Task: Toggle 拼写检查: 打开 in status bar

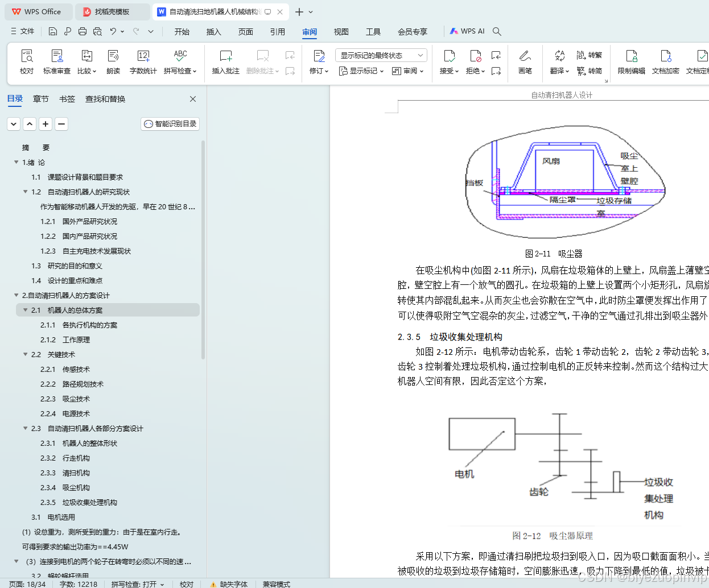Action: tap(137, 584)
